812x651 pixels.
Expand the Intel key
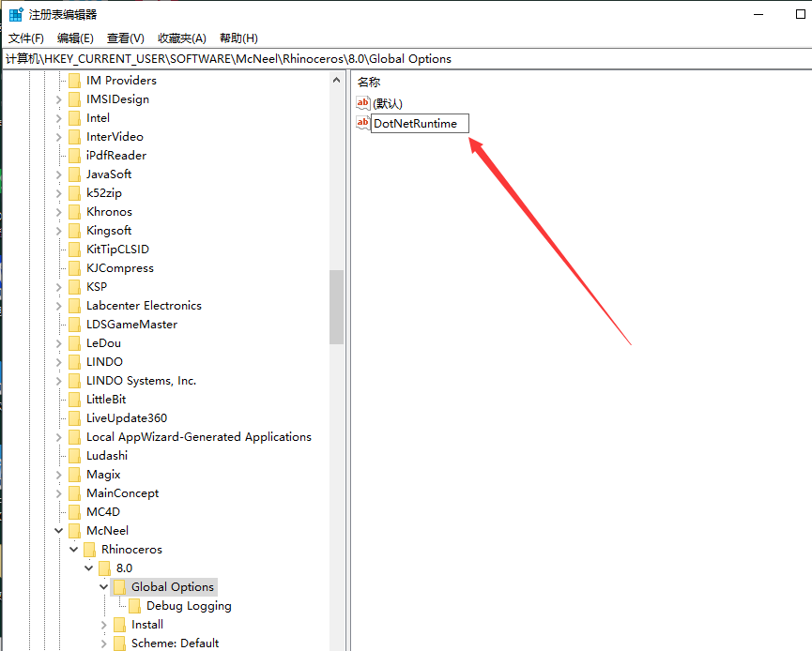tap(58, 118)
